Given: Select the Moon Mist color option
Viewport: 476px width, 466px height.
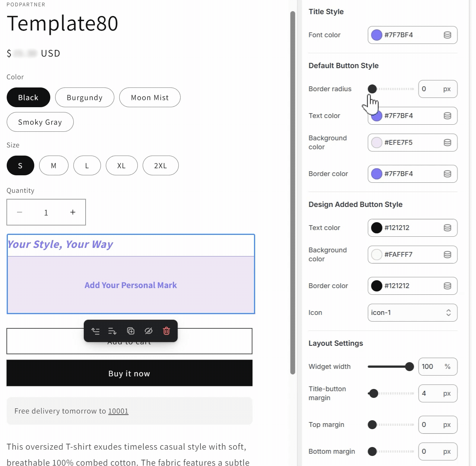Looking at the screenshot, I should 150,98.
